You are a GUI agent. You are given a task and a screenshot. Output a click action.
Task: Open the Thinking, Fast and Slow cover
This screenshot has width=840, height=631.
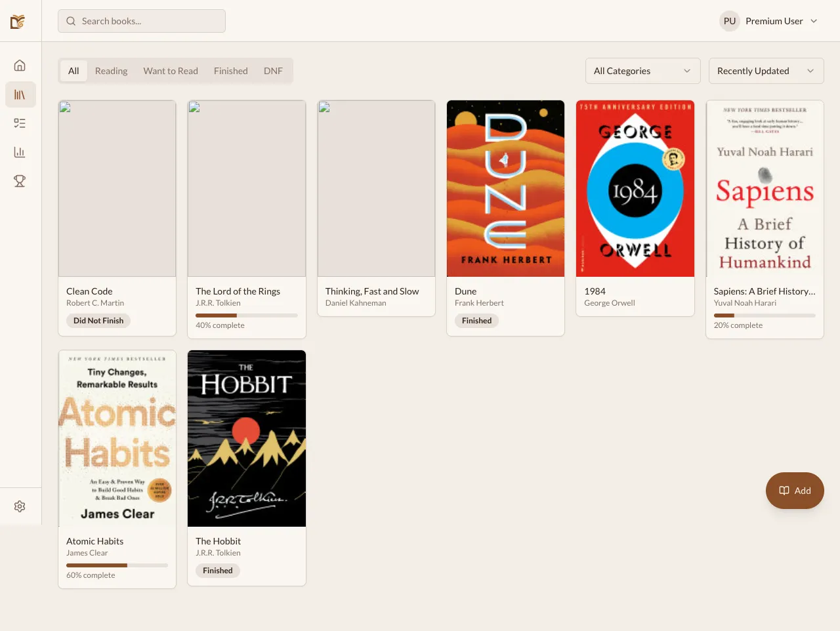pyautogui.click(x=376, y=188)
